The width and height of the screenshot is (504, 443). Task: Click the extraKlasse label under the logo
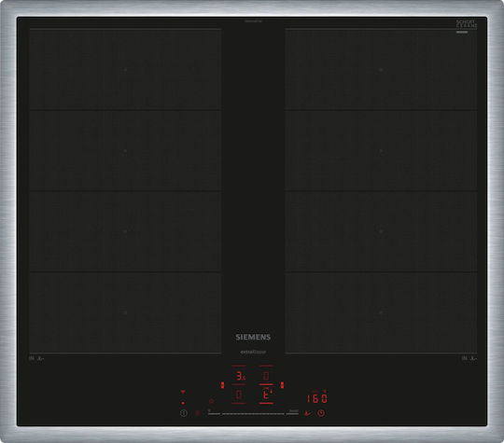coord(253,352)
